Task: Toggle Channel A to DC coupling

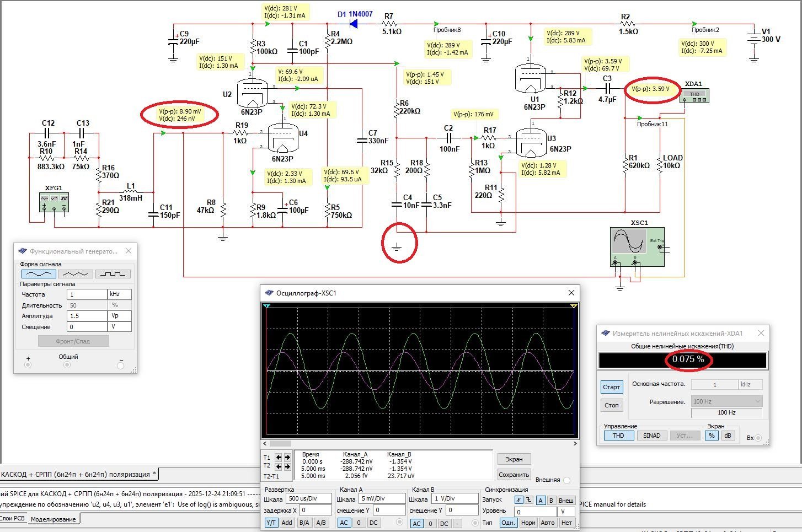Action: [x=373, y=523]
